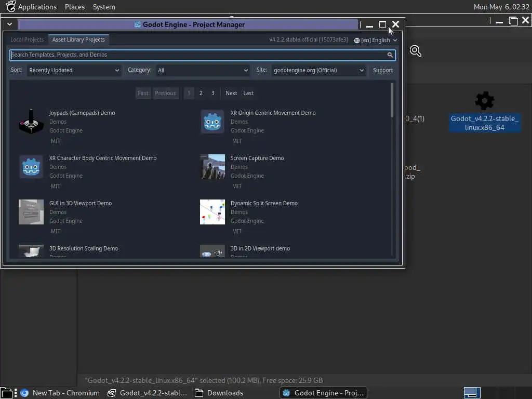Open Dynamic Split Screen Demo thumbnail
This screenshot has width=532, height=399.
click(x=212, y=212)
